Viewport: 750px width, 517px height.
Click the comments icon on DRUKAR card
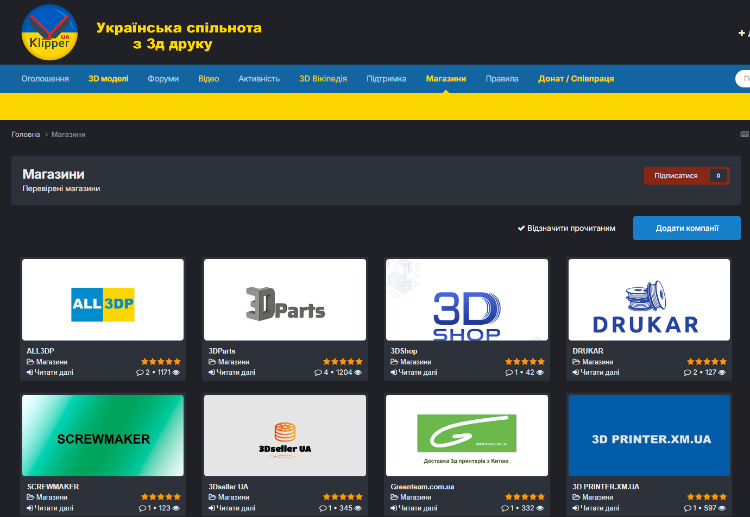tap(687, 373)
